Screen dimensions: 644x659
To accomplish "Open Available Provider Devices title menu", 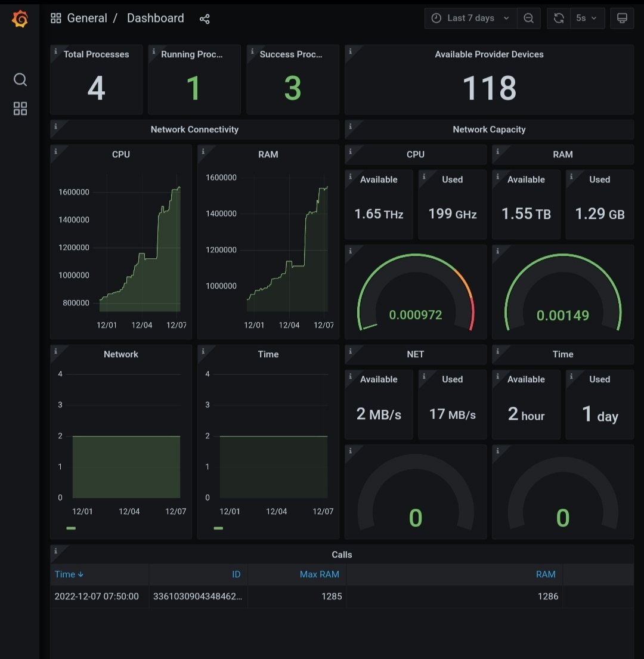I will pos(489,54).
